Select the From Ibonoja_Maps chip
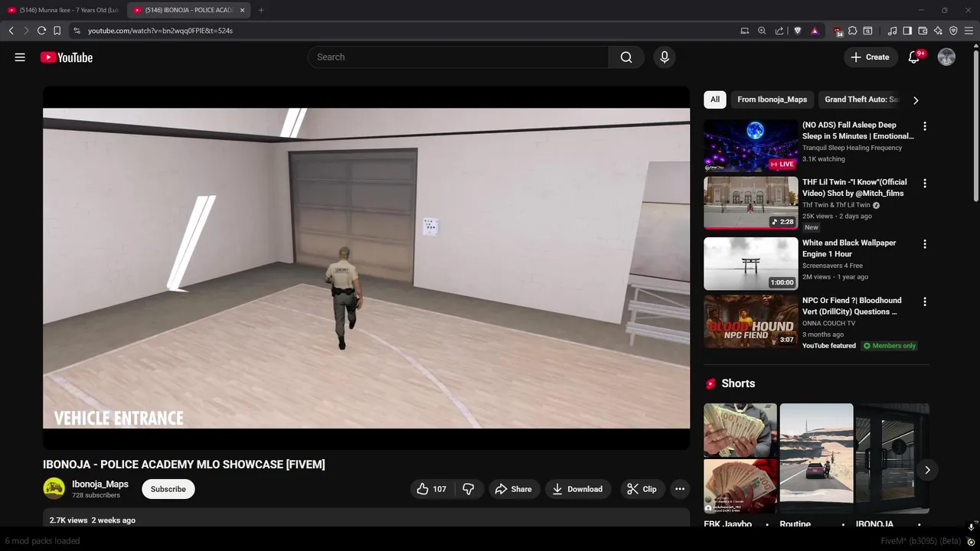980x551 pixels. pos(772,99)
